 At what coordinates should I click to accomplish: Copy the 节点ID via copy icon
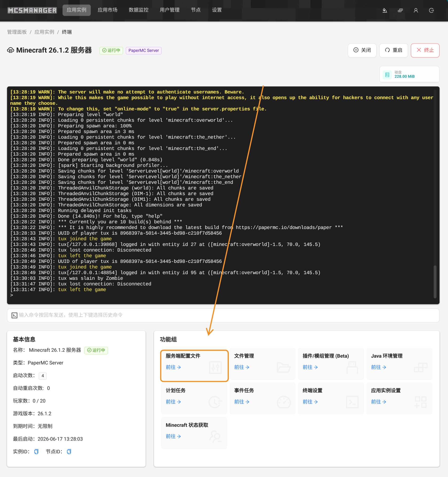click(x=69, y=452)
